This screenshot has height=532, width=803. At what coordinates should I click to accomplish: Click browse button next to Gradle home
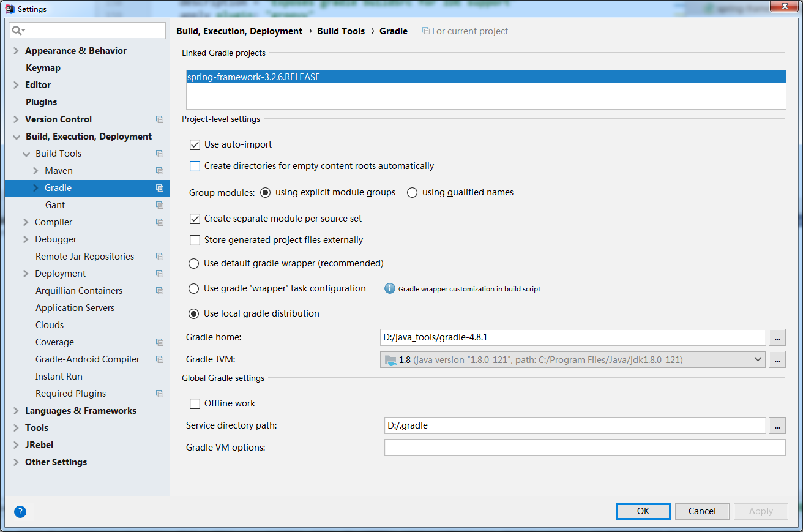[777, 337]
